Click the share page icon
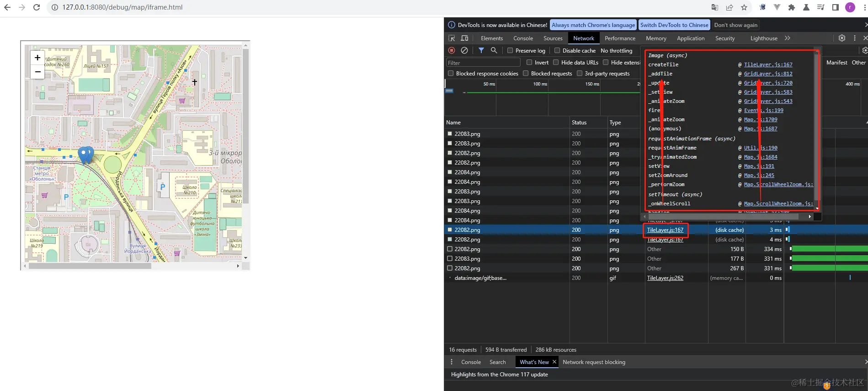This screenshot has height=391, width=868. coord(730,7)
